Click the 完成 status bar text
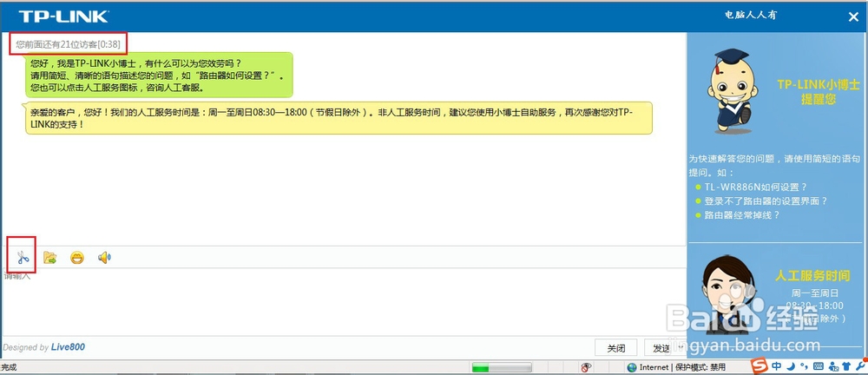 [9, 367]
